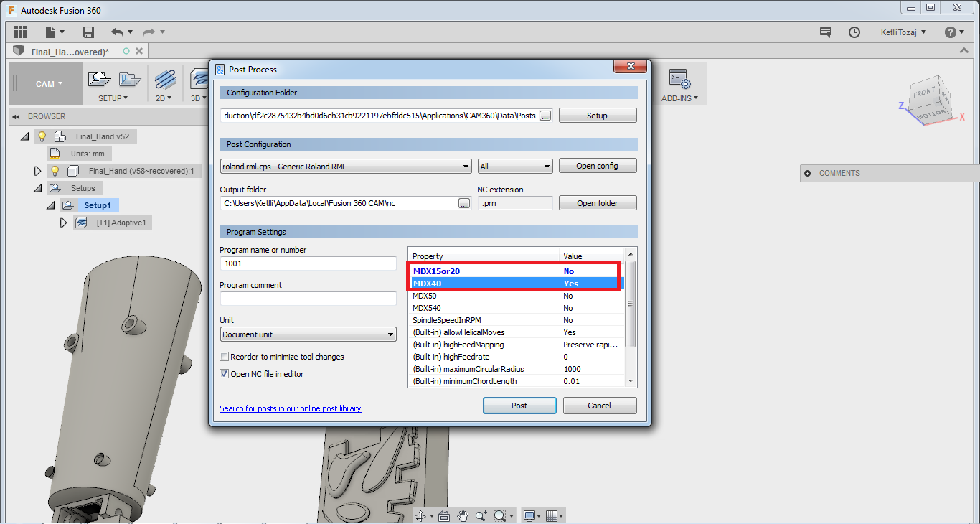Click the Output folder path field
The image size is (980, 524).
tap(338, 203)
